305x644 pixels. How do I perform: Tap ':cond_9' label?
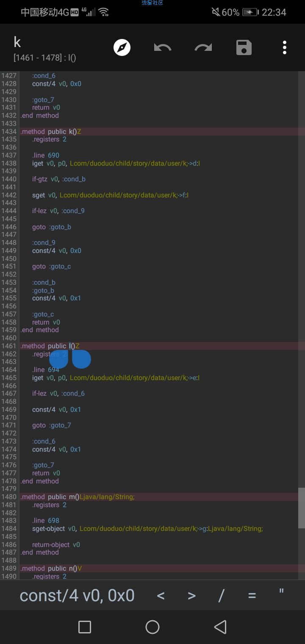(44, 243)
